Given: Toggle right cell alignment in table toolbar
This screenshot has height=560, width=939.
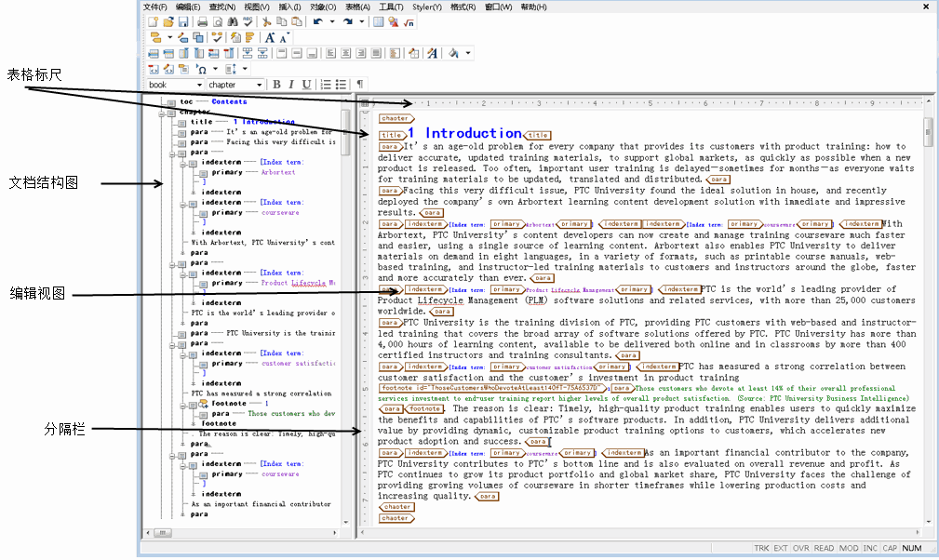Looking at the screenshot, I should 360,53.
